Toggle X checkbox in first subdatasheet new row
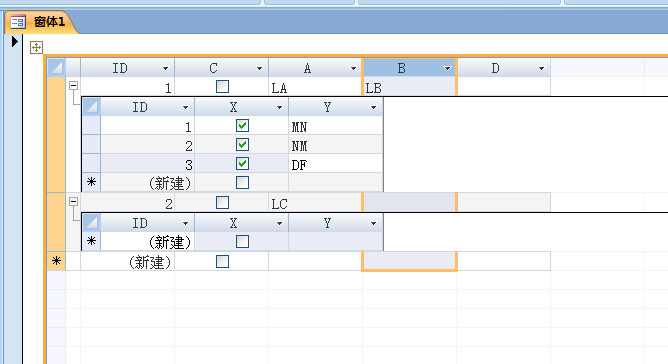Screen dimensions: 668x364 tap(242, 182)
